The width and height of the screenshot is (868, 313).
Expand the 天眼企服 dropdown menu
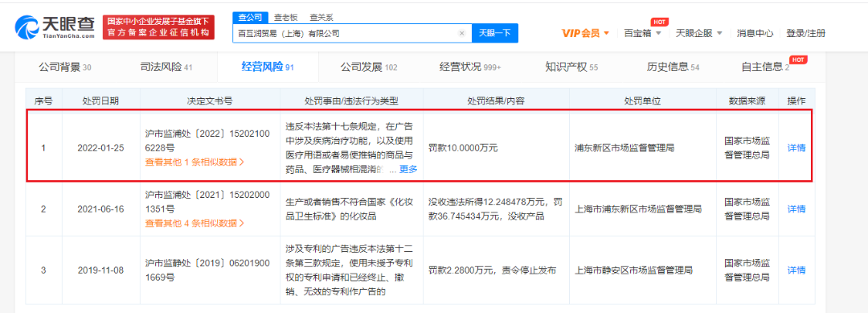tap(699, 33)
